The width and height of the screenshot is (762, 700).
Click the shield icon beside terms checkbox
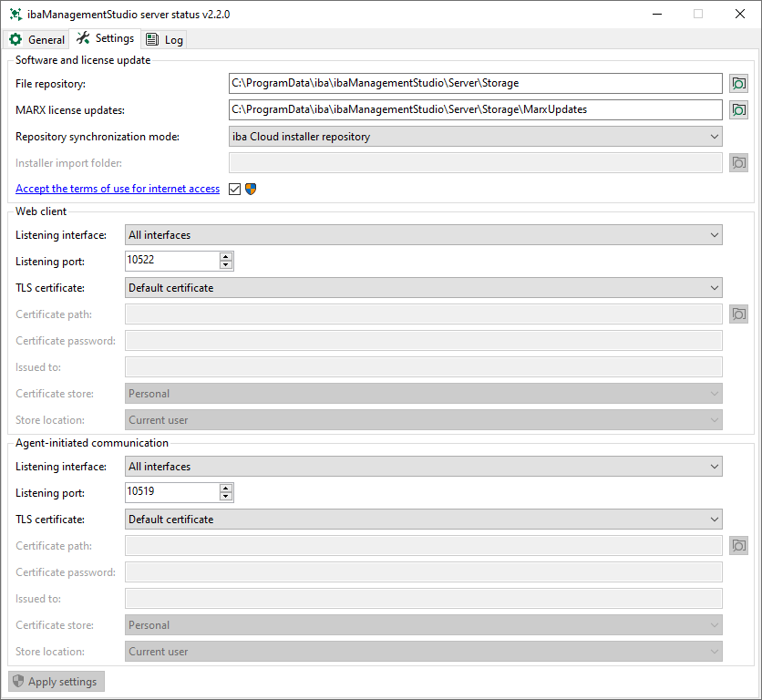[x=251, y=189]
